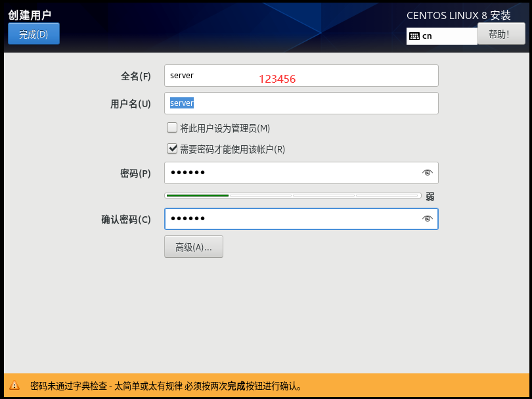Reveal confirm password with 确认密码 eye icon

[428, 219]
